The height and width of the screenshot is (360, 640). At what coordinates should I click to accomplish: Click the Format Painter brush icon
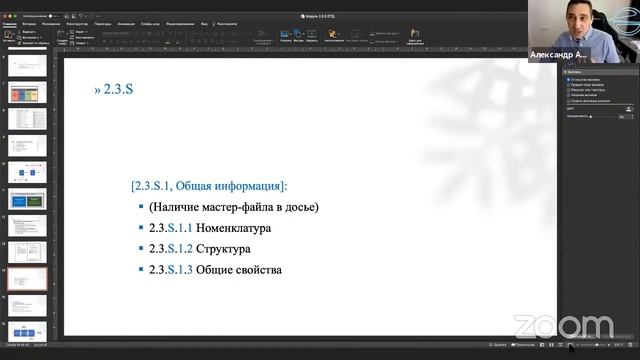[x=19, y=42]
